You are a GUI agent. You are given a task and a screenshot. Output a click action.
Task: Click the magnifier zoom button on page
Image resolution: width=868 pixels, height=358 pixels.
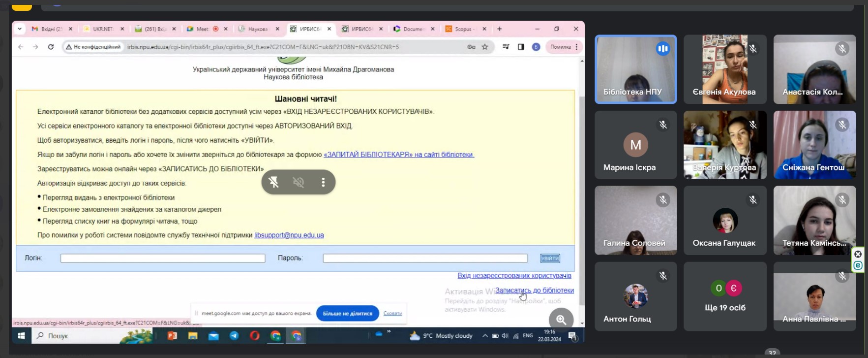click(x=561, y=319)
